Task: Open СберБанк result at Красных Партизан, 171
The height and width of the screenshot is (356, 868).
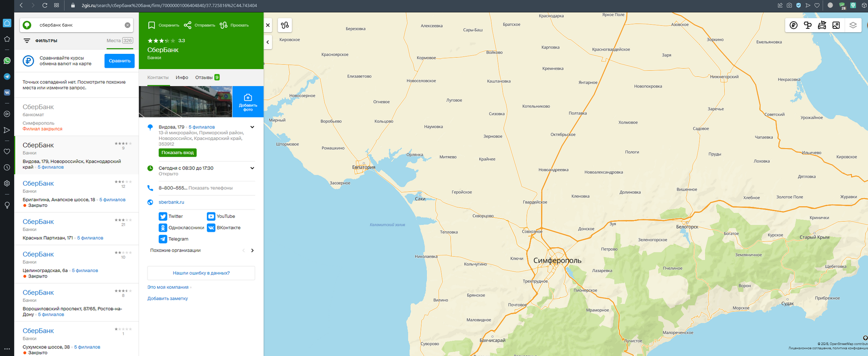Action: click(77, 229)
